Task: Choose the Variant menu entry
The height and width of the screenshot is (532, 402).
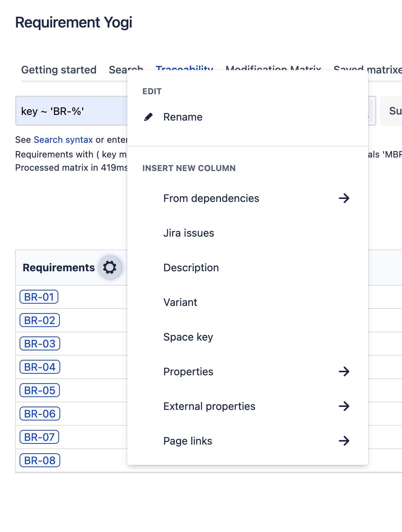Action: (180, 303)
